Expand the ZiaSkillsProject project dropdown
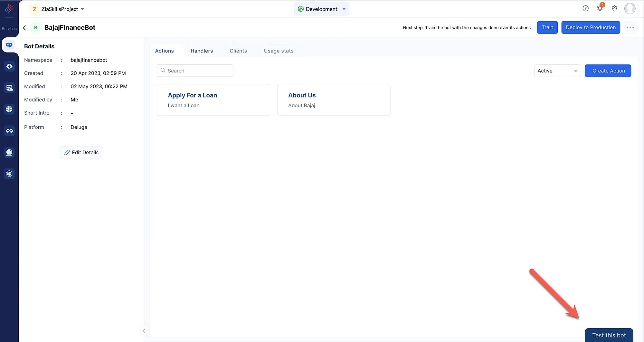Screen dimensions: 644x342 (x=82, y=9)
